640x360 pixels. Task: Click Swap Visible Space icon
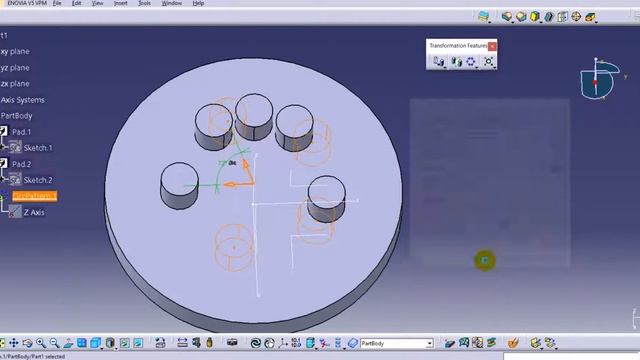(x=138, y=343)
